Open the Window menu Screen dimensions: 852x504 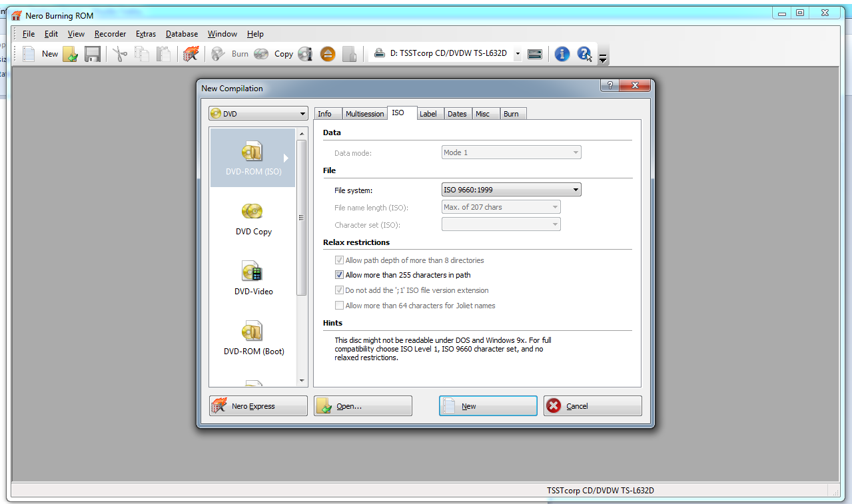pos(222,34)
